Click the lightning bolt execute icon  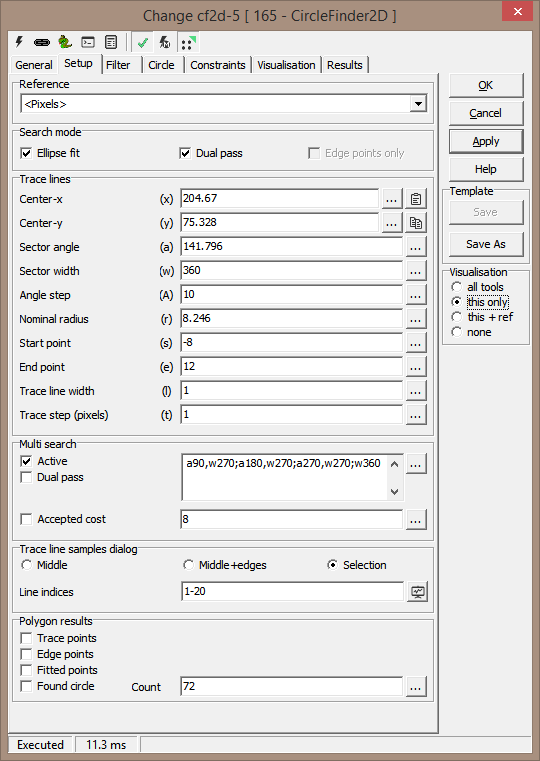coord(19,42)
